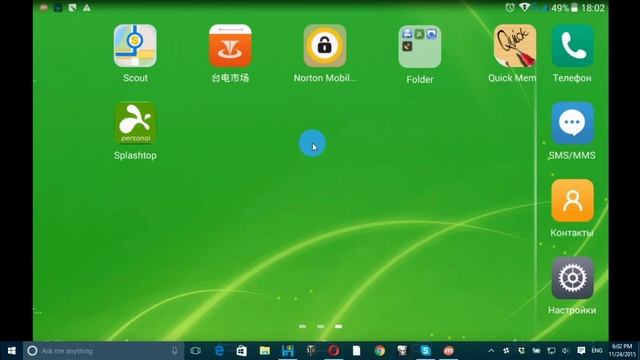Click the volume speaker tray icon

pos(565,351)
